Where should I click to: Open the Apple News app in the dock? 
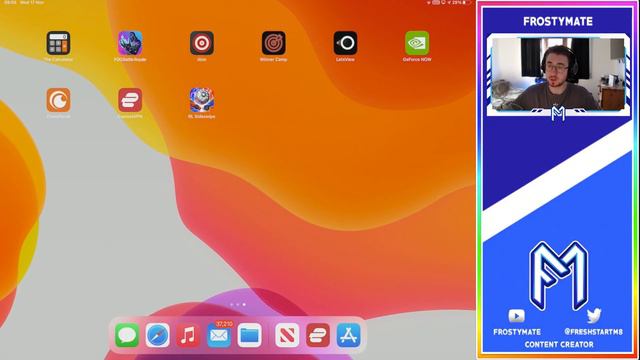[287, 336]
